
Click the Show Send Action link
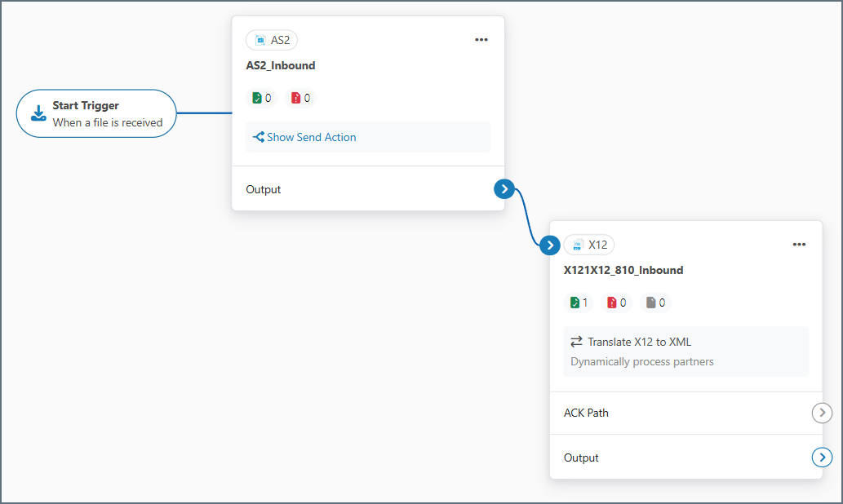312,137
